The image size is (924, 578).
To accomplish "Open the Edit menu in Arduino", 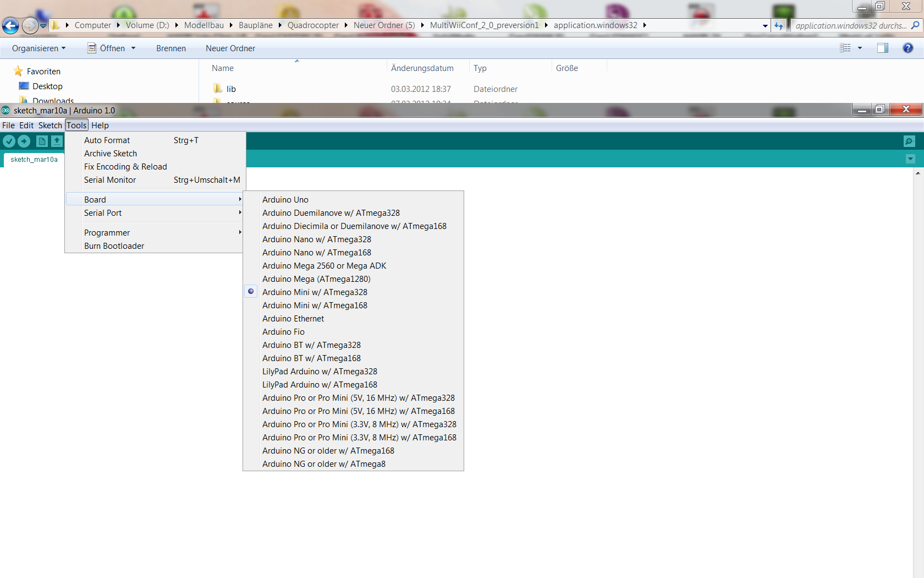I will (26, 126).
